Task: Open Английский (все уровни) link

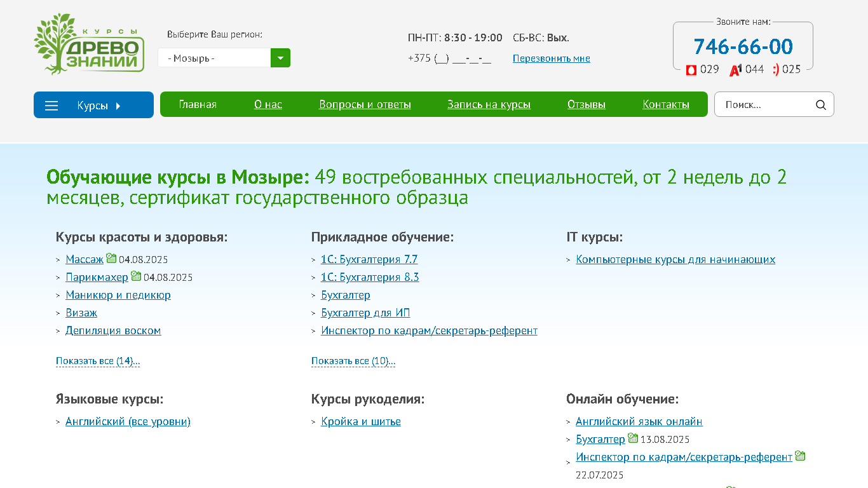Action: tap(128, 421)
